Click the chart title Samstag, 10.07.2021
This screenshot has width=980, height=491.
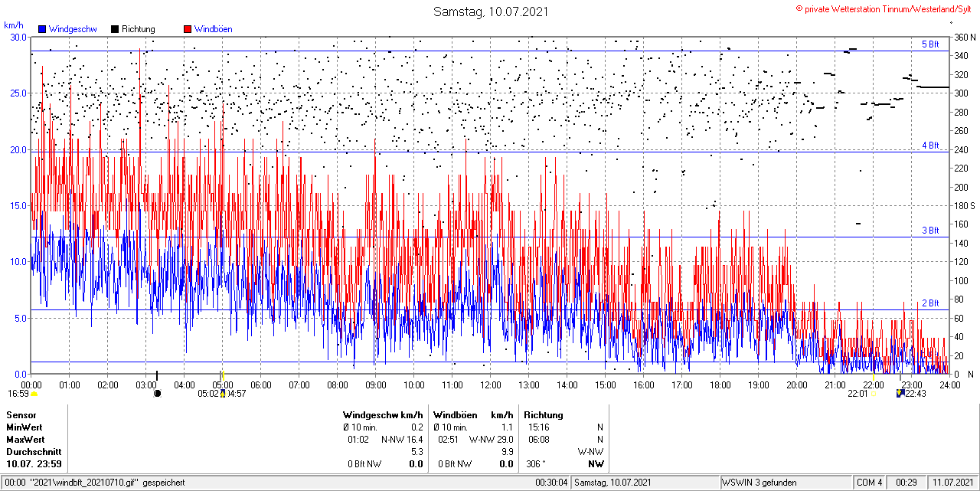coord(491,11)
